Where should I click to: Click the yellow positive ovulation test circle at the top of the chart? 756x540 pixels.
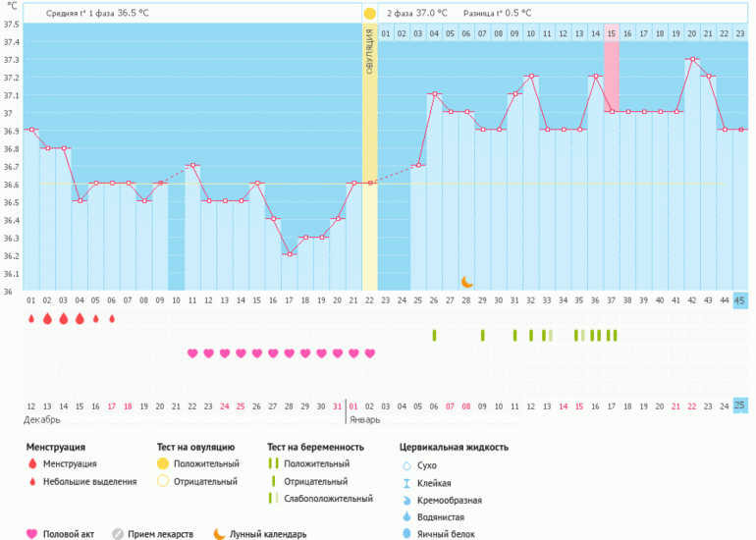370,14
